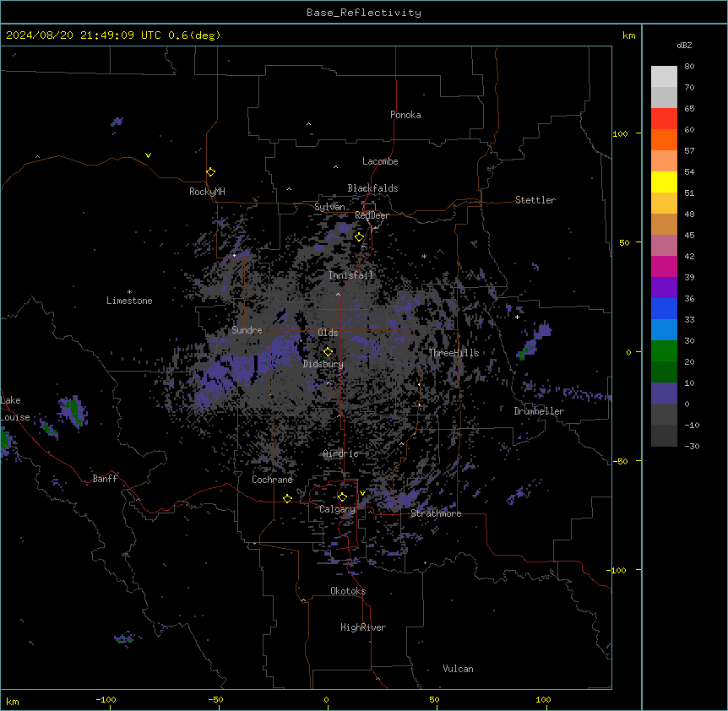Viewport: 728px width, 711px height.
Task: Pick the green 20-30 dBZ legend swatch
Action: coord(664,351)
